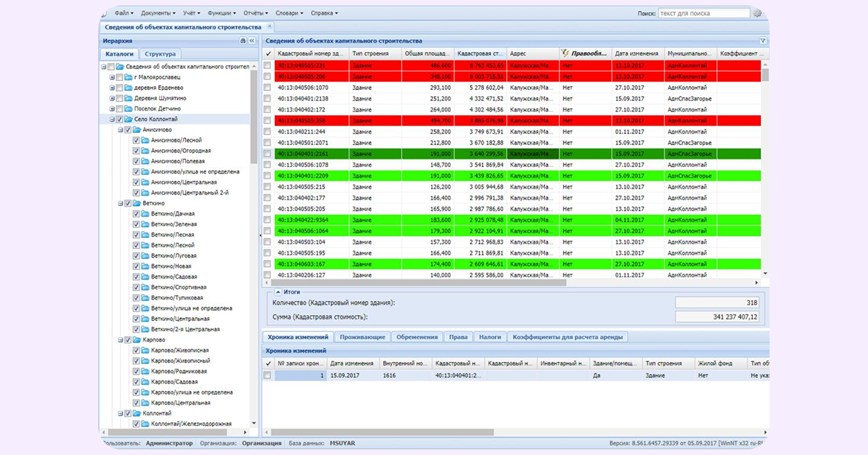Click the folder icon of Деревня Шумятино

point(128,98)
